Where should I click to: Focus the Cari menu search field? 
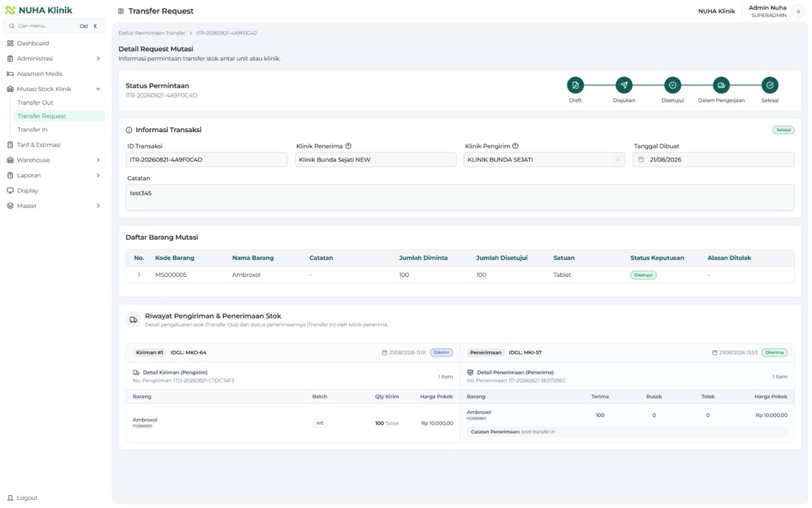coord(54,26)
